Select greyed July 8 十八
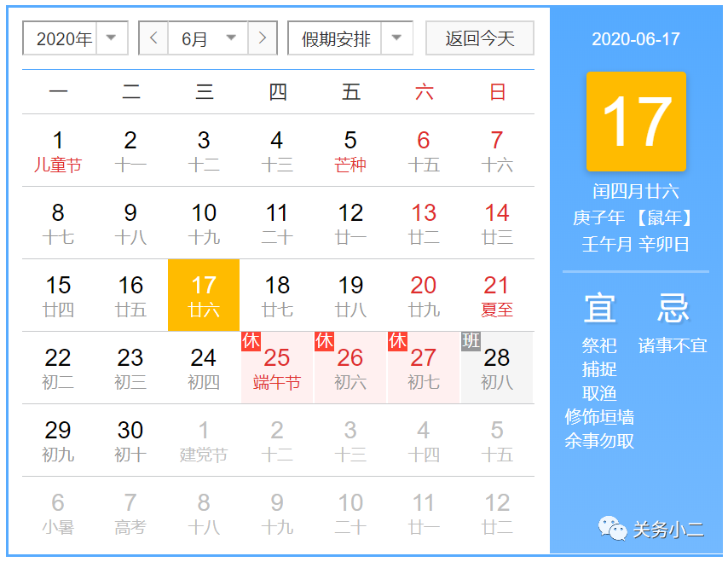The width and height of the screenshot is (728, 562). (x=204, y=513)
